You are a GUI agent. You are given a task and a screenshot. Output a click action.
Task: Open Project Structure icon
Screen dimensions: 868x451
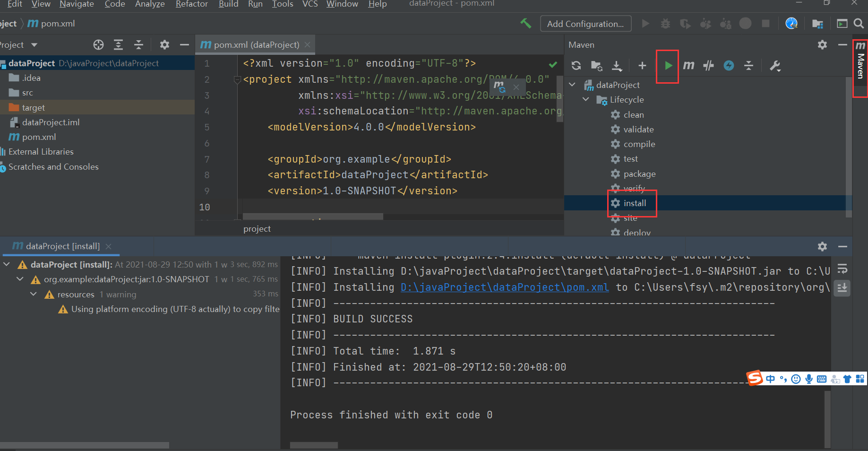pos(817,24)
